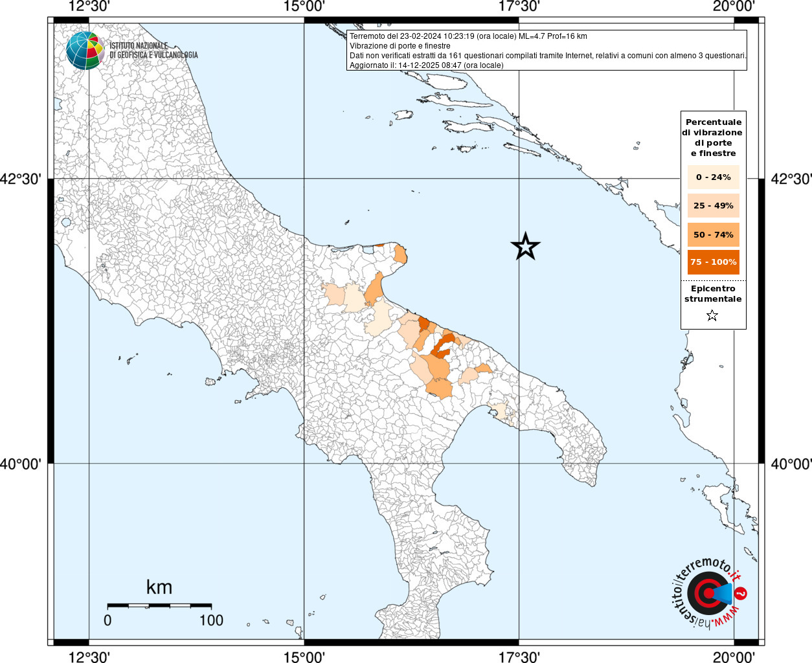Click the INGV globe logo
The height and width of the screenshot is (663, 812).
coord(85,51)
